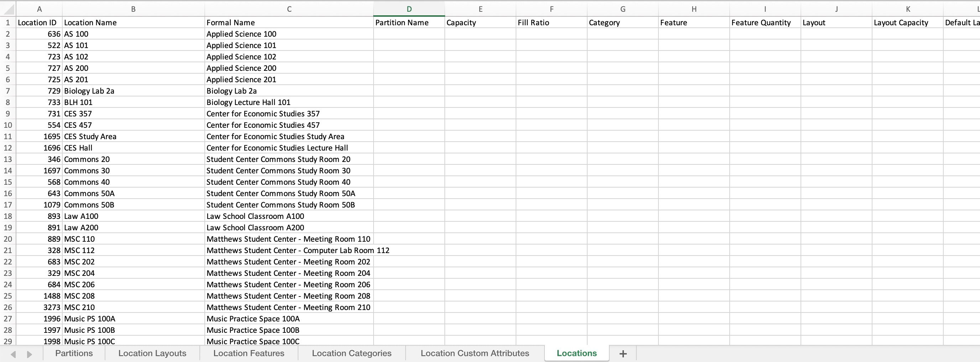Go to next sheet tab arrow

click(x=30, y=354)
